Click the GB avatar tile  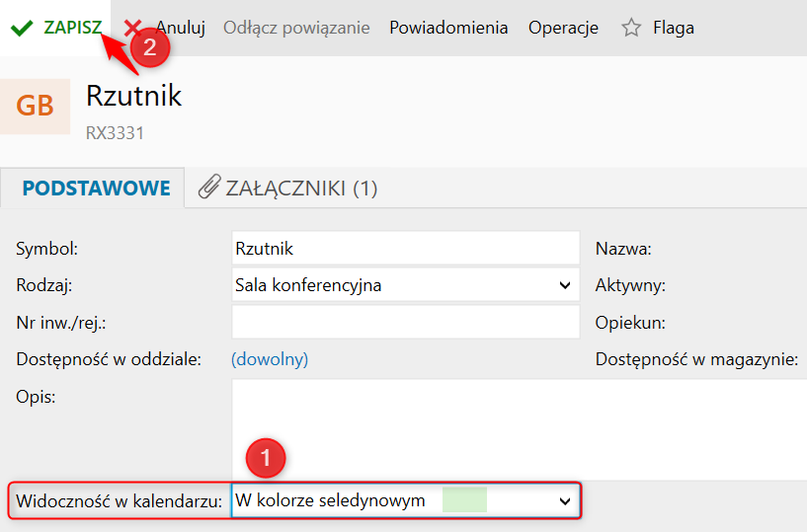click(x=35, y=106)
